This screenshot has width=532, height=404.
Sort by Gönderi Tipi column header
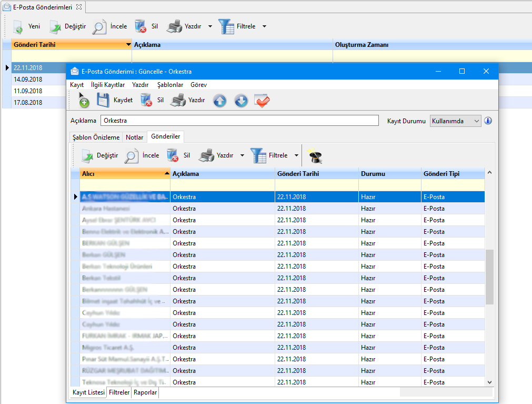pyautogui.click(x=452, y=174)
